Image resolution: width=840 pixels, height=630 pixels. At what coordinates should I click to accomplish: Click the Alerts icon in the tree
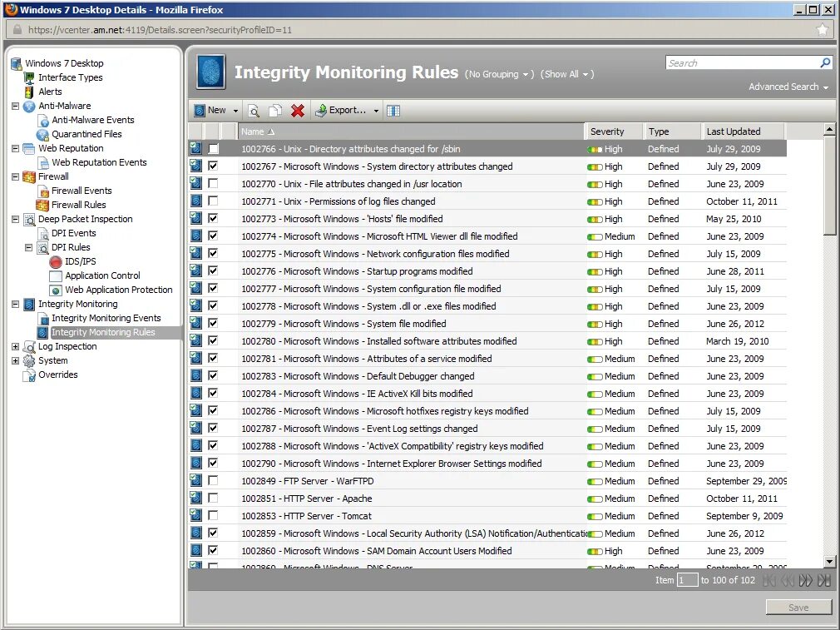click(29, 92)
